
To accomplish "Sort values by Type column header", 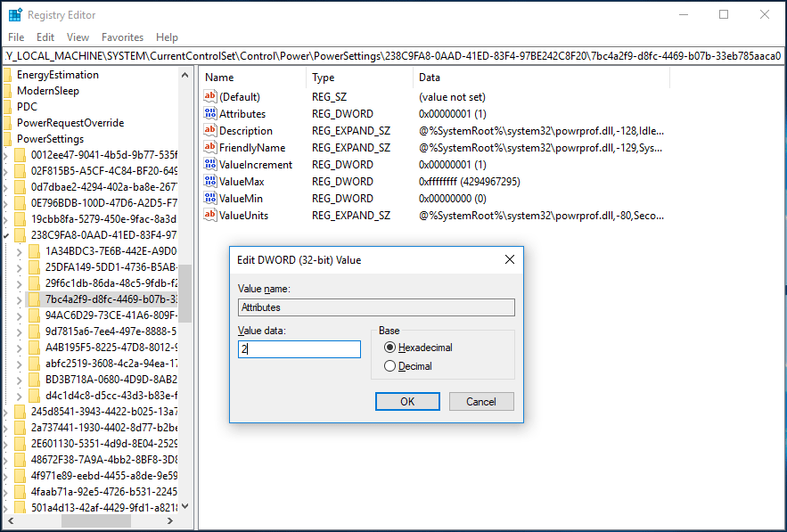I will point(359,78).
